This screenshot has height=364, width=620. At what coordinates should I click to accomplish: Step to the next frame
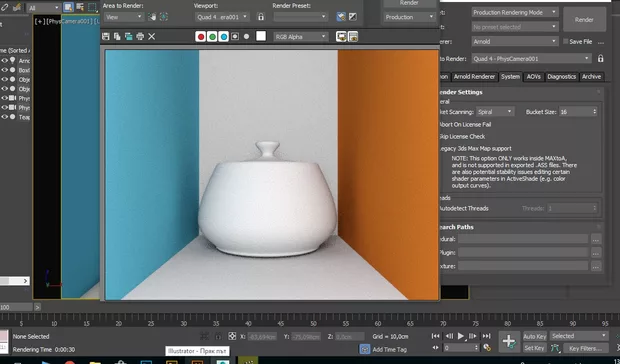(473, 336)
